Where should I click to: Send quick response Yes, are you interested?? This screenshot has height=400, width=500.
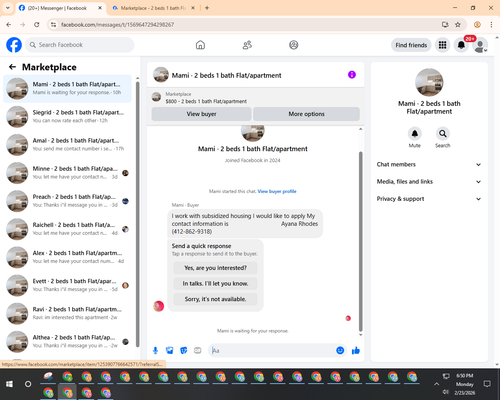coord(215,268)
